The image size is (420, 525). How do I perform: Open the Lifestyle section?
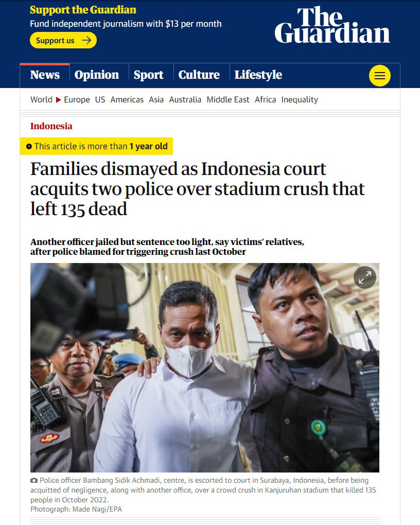[258, 75]
